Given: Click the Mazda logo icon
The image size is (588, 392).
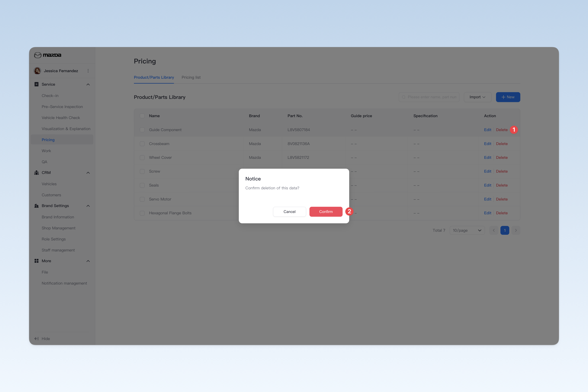Looking at the screenshot, I should point(38,55).
